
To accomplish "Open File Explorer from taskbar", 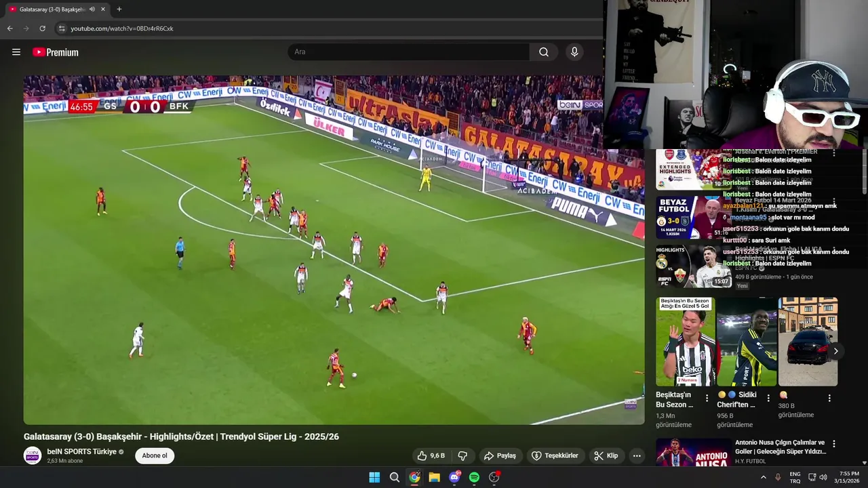I will pyautogui.click(x=434, y=477).
